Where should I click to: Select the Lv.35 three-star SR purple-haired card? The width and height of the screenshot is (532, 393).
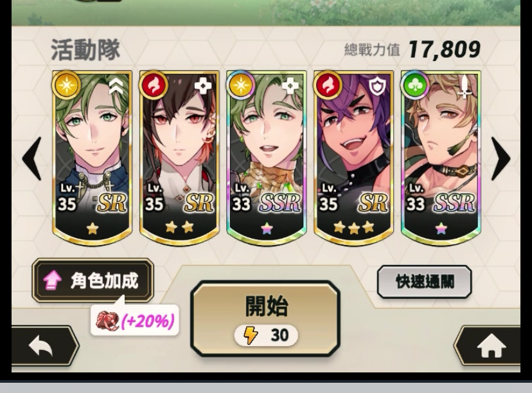353,157
